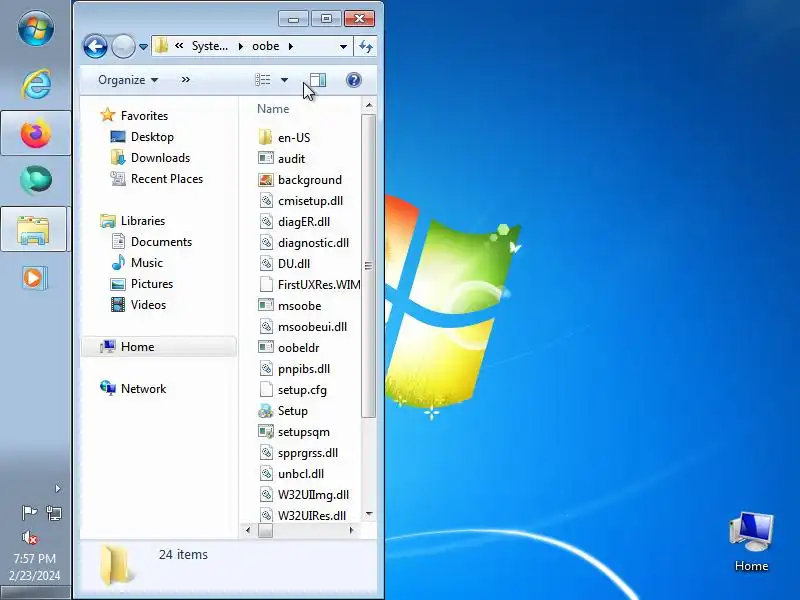Expand the arrow after Syste... breadcrumb
Screen dimensions: 800x600
[240, 46]
